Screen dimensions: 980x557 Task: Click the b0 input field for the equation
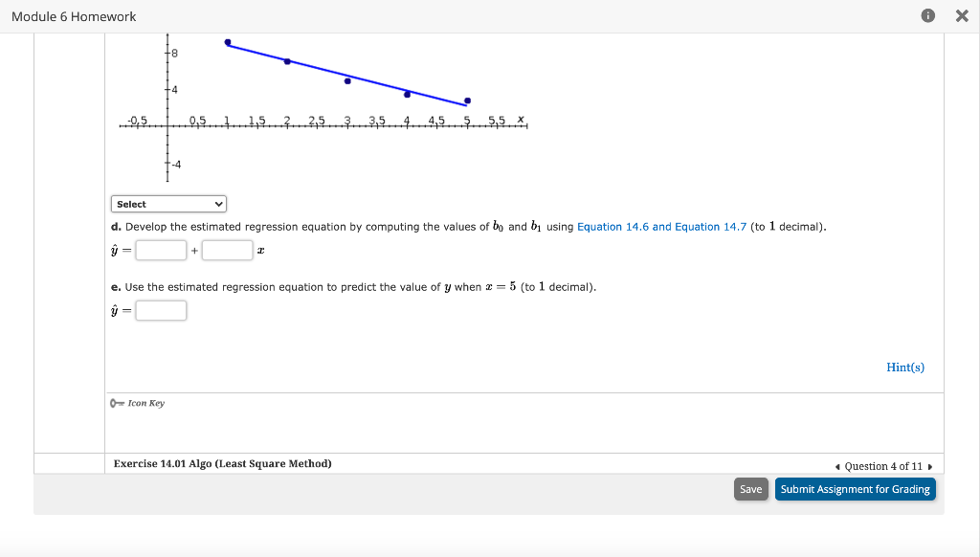pyautogui.click(x=160, y=250)
